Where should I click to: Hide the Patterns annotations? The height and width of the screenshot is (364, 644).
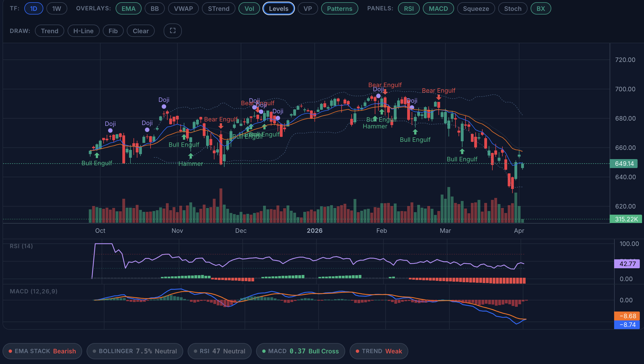click(x=339, y=9)
